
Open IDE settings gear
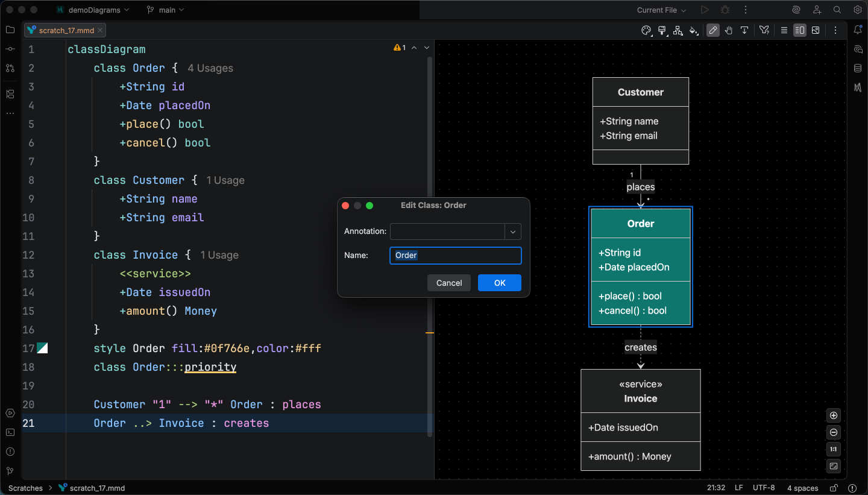(x=858, y=10)
